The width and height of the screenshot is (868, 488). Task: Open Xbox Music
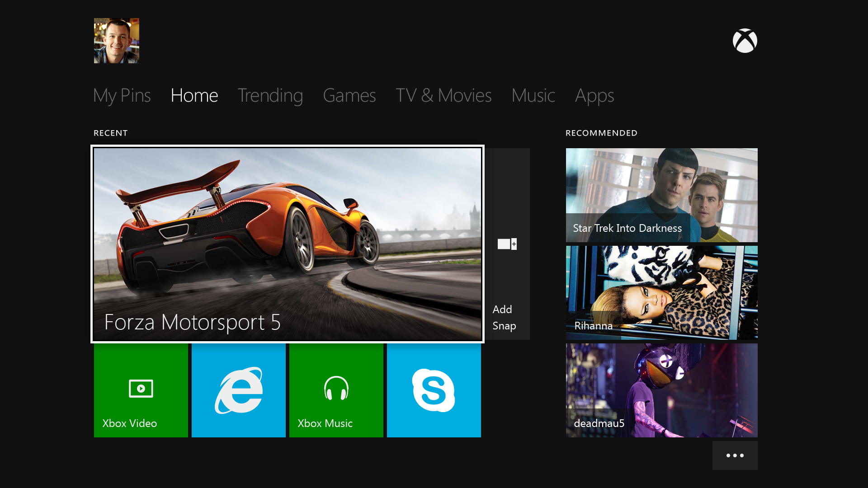336,390
